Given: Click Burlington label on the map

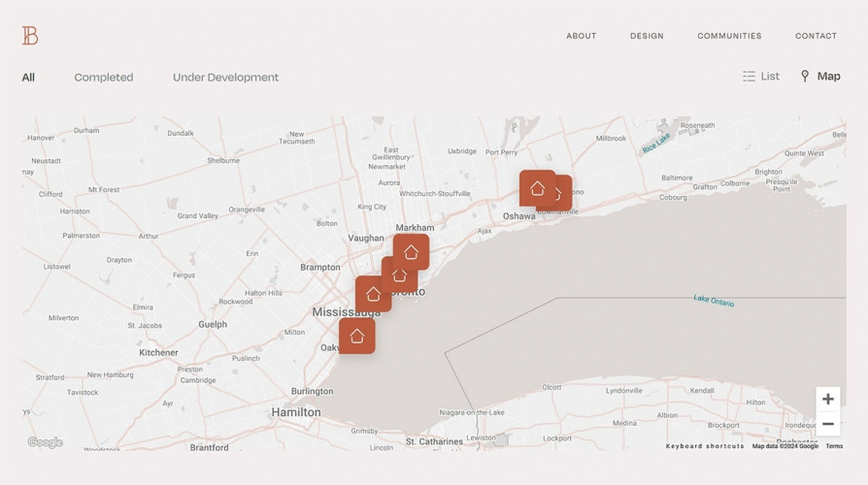Looking at the screenshot, I should pos(313,391).
